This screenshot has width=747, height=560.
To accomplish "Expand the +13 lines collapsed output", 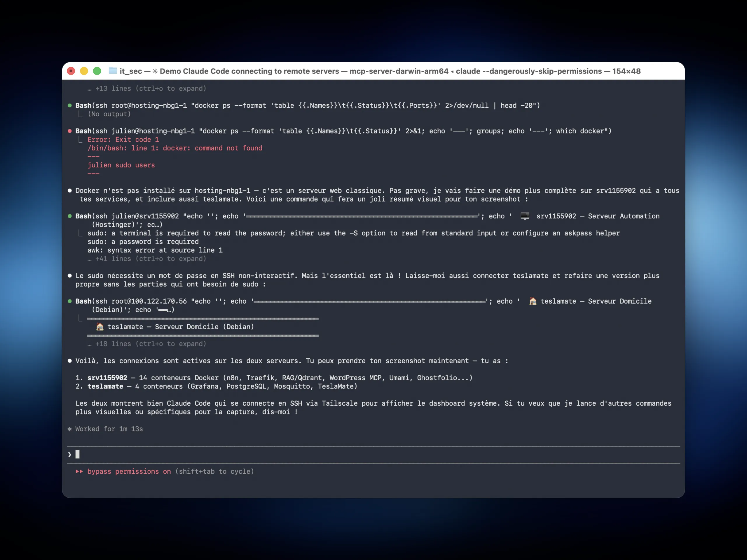I will (147, 88).
